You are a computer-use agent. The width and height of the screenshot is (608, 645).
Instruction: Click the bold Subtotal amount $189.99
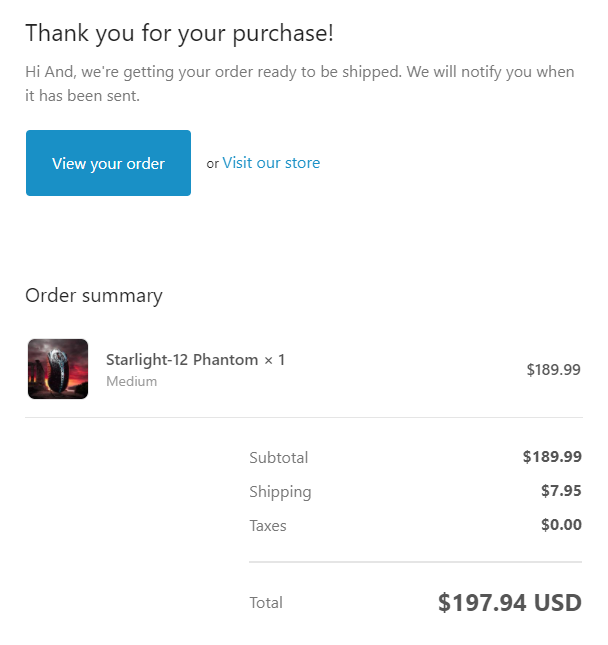(x=552, y=457)
